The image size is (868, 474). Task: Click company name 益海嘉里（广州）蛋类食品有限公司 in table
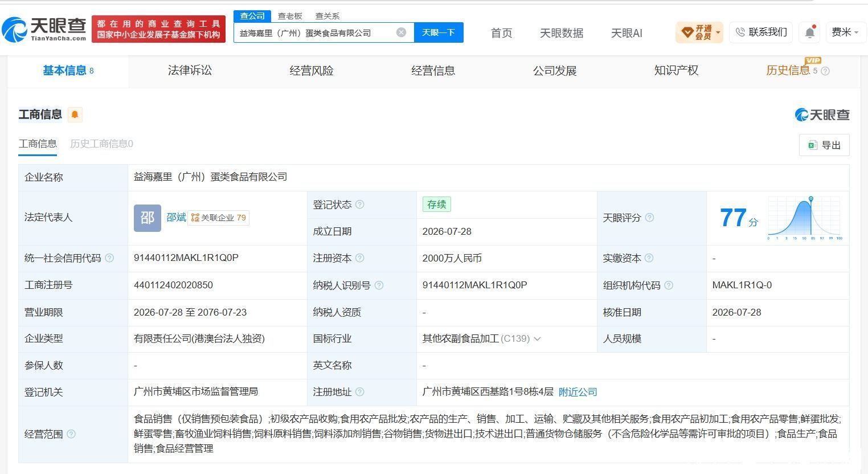211,177
